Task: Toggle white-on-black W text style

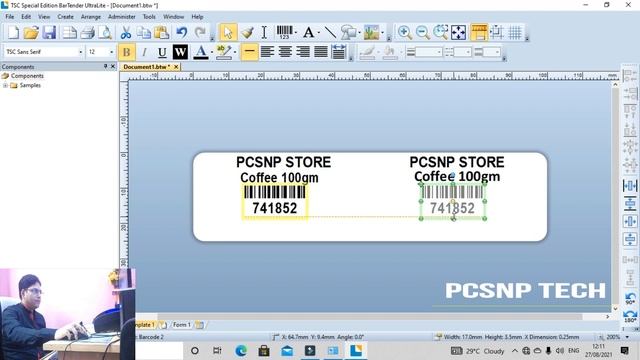Action: point(180,52)
